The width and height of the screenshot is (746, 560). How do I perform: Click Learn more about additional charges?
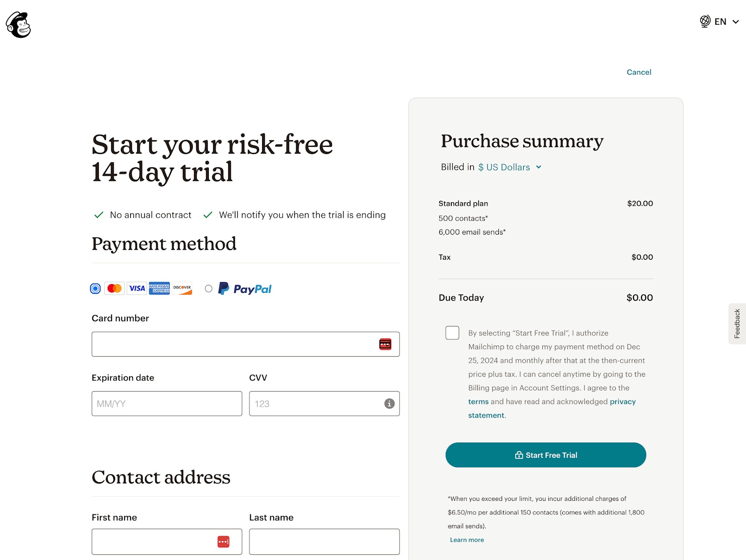467,539
